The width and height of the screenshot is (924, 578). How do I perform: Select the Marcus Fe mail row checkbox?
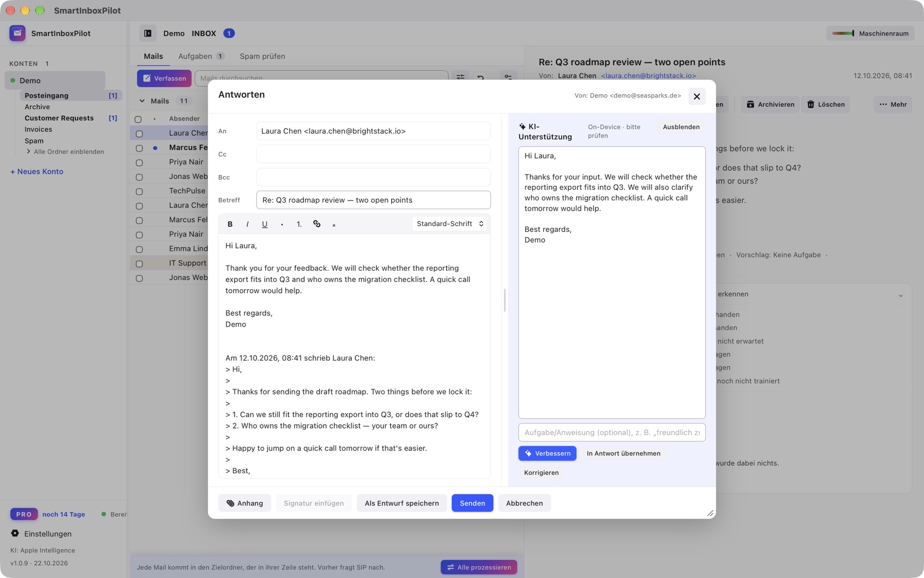pyautogui.click(x=139, y=148)
